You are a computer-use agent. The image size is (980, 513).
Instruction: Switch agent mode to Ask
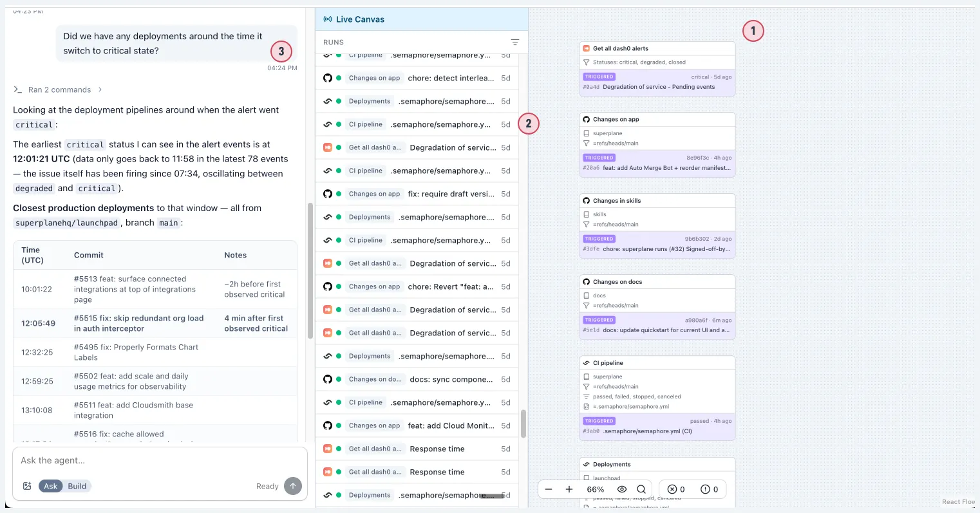(x=51, y=486)
